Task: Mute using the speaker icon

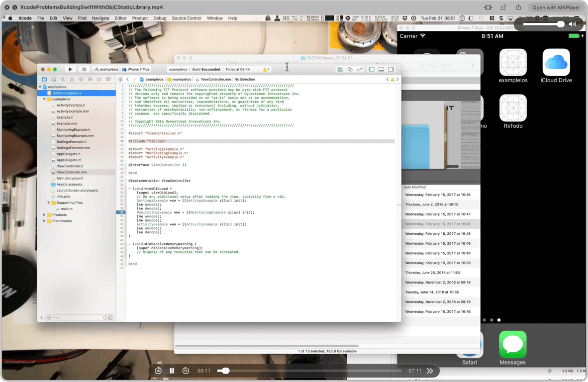Action: [572, 24]
